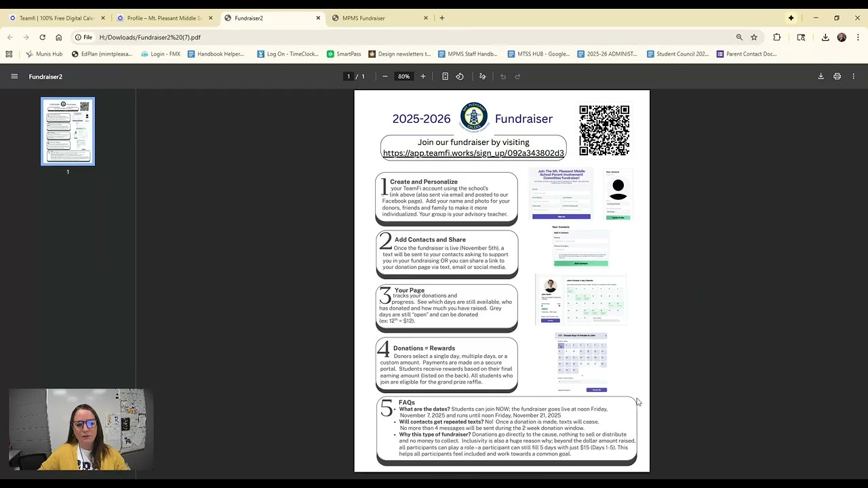This screenshot has height=488, width=868.
Task: Click the PDF page number field
Action: [x=349, y=77]
